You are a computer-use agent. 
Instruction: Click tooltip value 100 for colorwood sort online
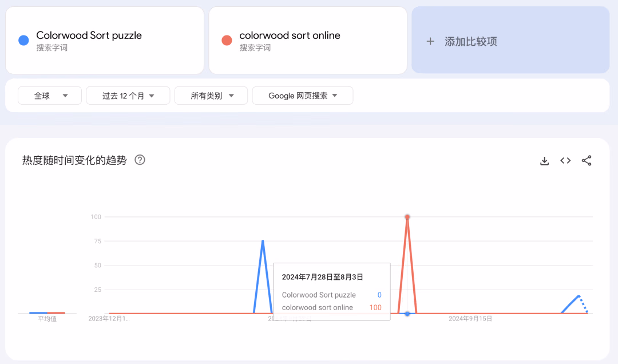[375, 307]
